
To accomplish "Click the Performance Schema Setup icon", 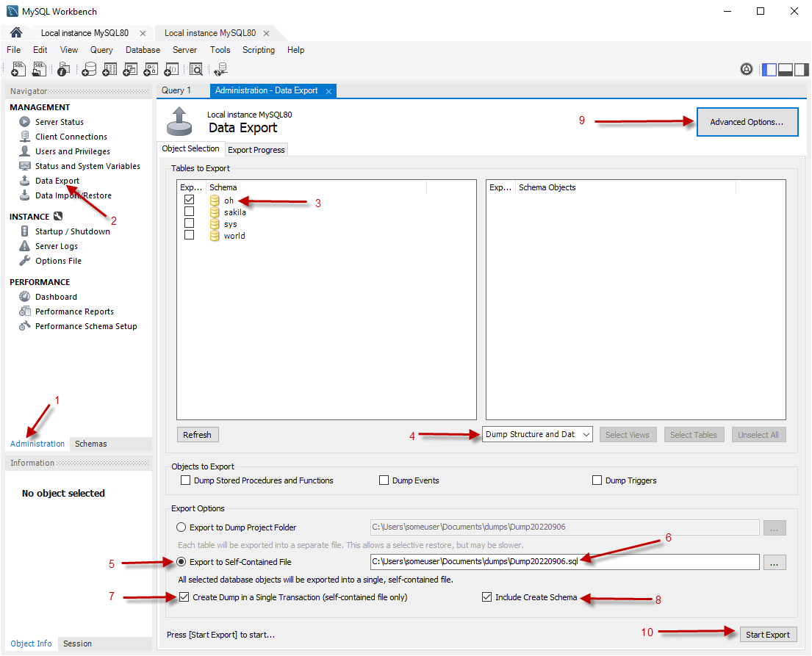I will [x=24, y=326].
